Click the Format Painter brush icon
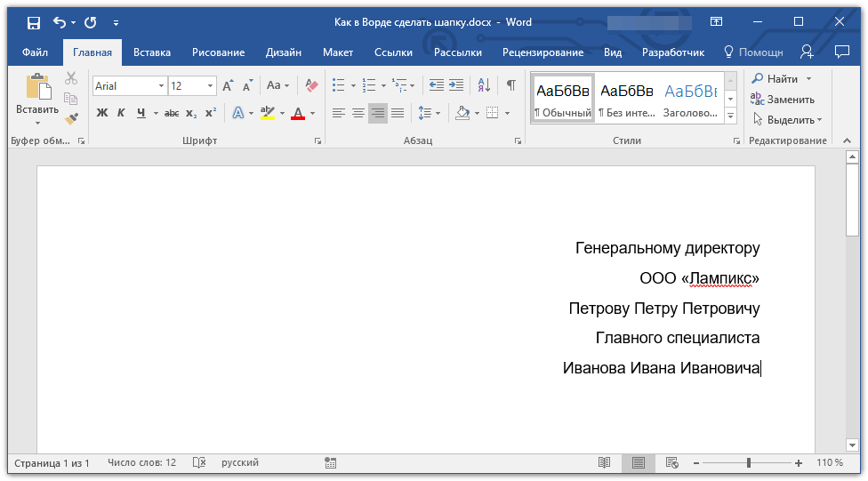The height and width of the screenshot is (481, 868). (x=71, y=118)
